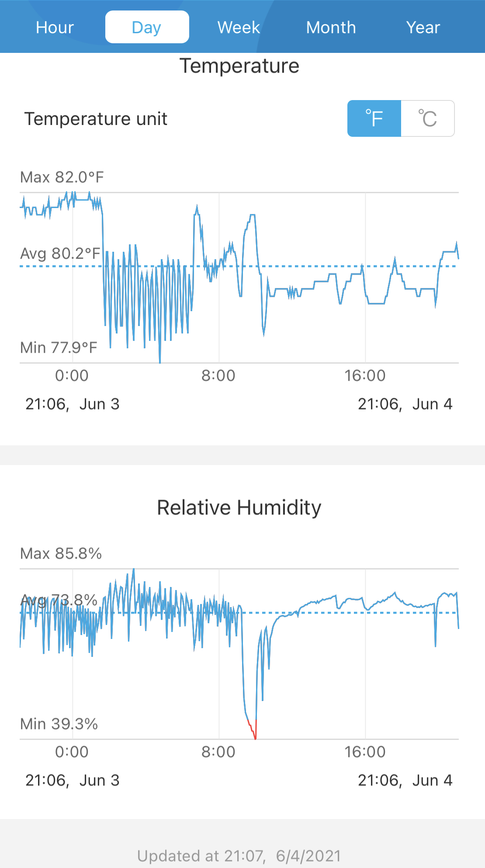Tap the Avg 80.2°F label
The image size is (485, 868).
click(x=60, y=253)
